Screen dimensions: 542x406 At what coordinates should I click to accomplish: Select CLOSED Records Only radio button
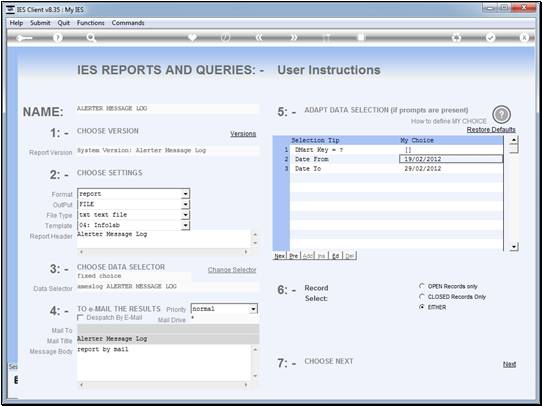point(422,296)
